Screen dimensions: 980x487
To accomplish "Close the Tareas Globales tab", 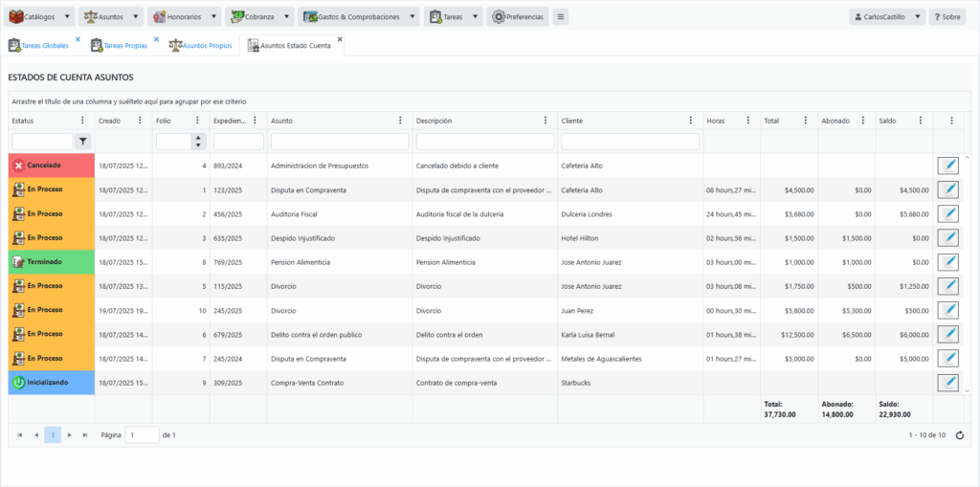I will click(x=78, y=39).
